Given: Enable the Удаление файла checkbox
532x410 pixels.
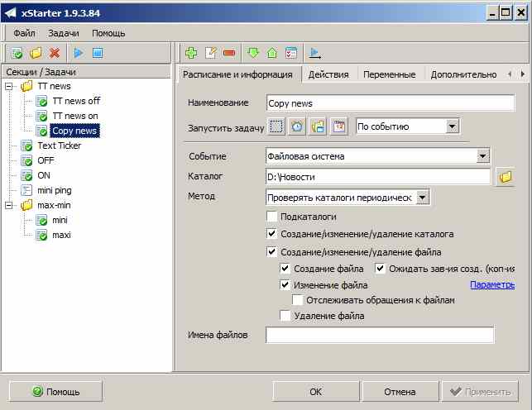Looking at the screenshot, I should [x=285, y=316].
